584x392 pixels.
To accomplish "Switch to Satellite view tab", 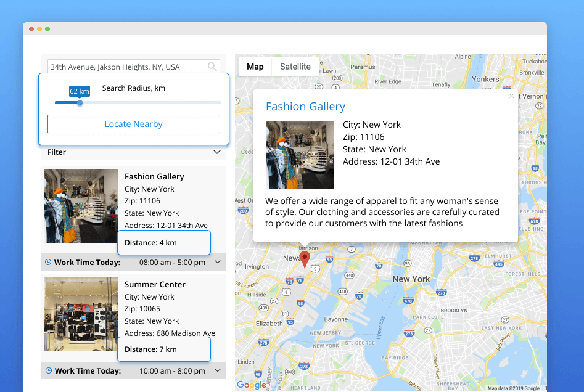I will (295, 67).
